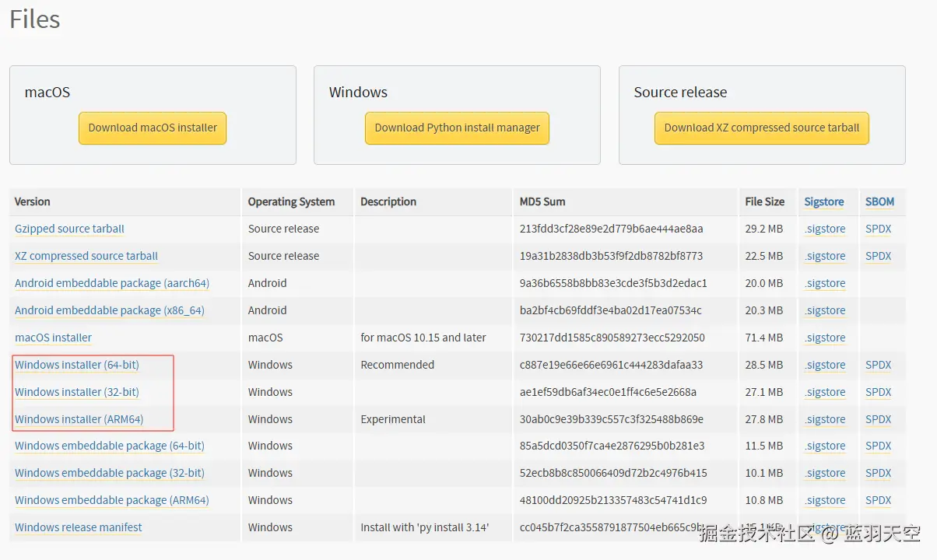
Task: Get the Windows embeddable package (64-bit)
Action: (x=110, y=446)
